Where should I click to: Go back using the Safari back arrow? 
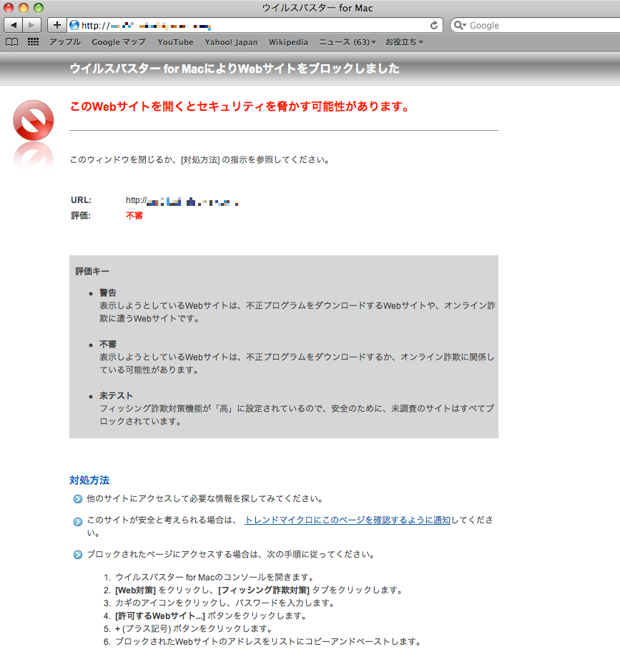pos(14,25)
